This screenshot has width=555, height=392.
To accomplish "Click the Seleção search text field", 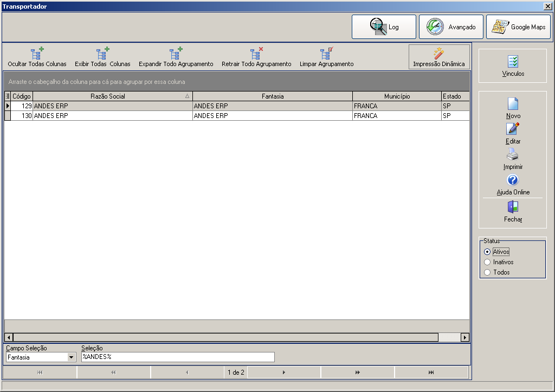I will coord(178,357).
